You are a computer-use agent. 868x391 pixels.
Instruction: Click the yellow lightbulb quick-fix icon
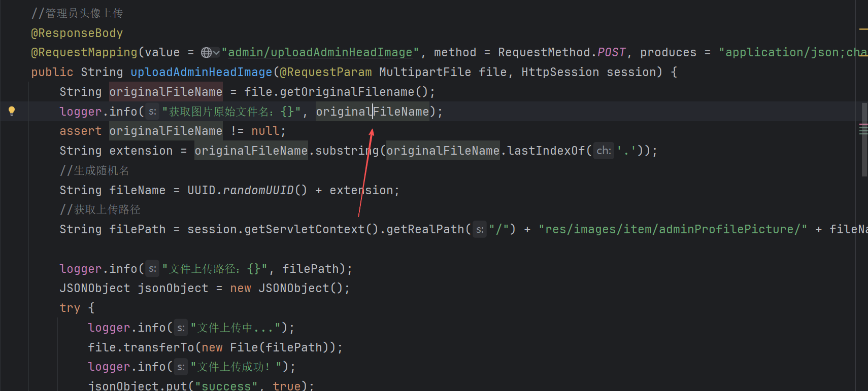(12, 111)
